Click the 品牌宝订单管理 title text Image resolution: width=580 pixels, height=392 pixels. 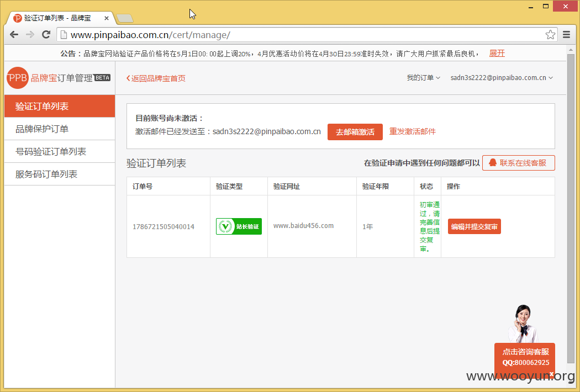(61, 78)
